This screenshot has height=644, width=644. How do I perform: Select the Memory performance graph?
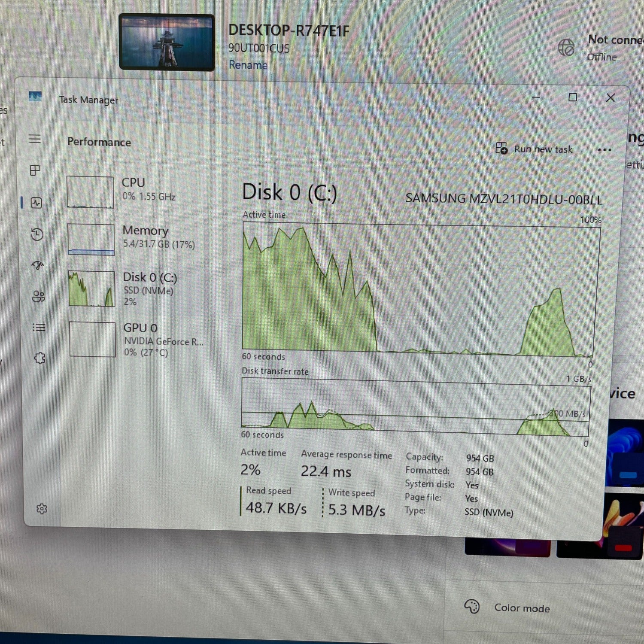coord(91,239)
